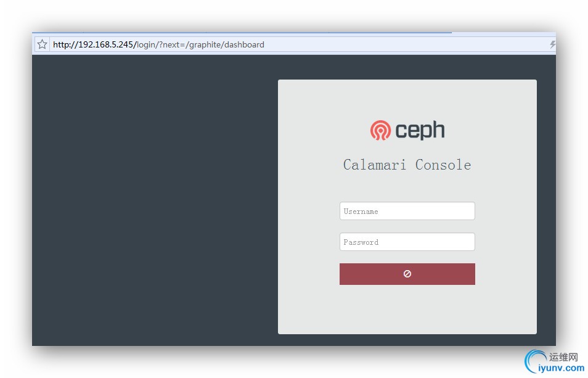Focus the Username input field
This screenshot has height=378, width=588.
(407, 211)
